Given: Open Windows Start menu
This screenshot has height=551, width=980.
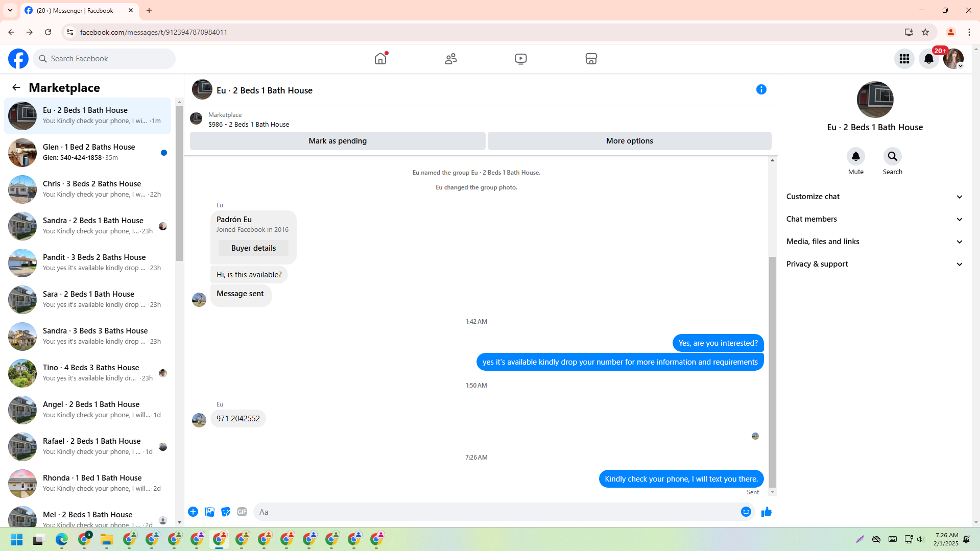Looking at the screenshot, I should tap(16, 539).
